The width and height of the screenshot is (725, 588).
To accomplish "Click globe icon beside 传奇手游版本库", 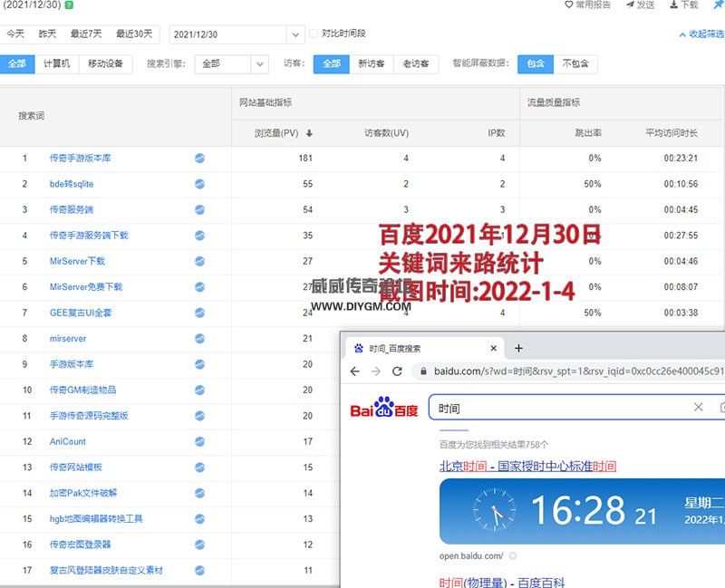I will point(199,158).
